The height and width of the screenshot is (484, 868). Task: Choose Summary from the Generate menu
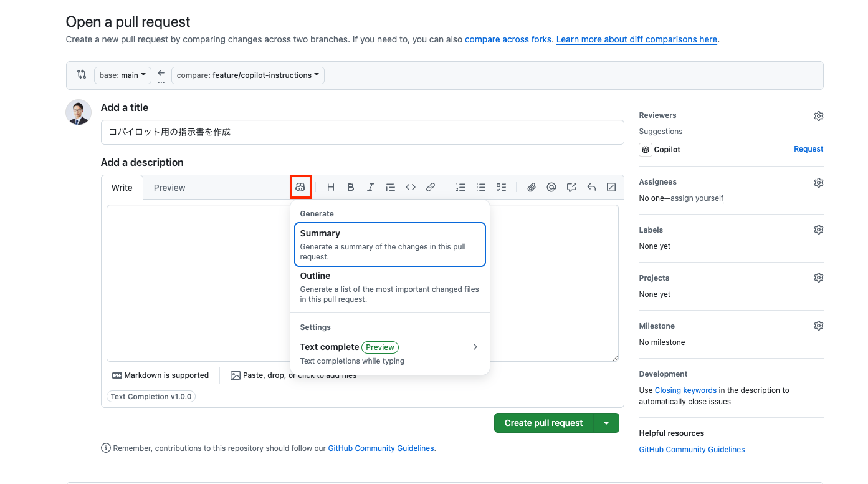pos(390,244)
